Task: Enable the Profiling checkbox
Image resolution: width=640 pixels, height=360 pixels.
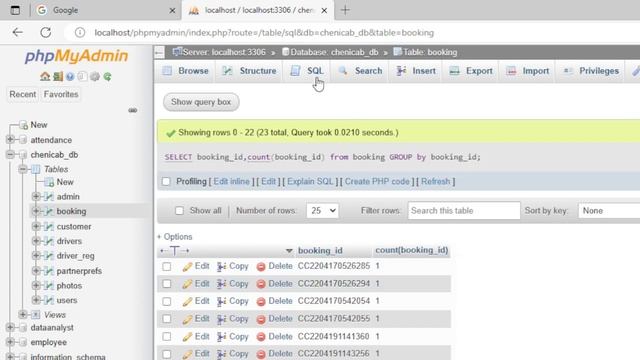Action: pos(166,182)
